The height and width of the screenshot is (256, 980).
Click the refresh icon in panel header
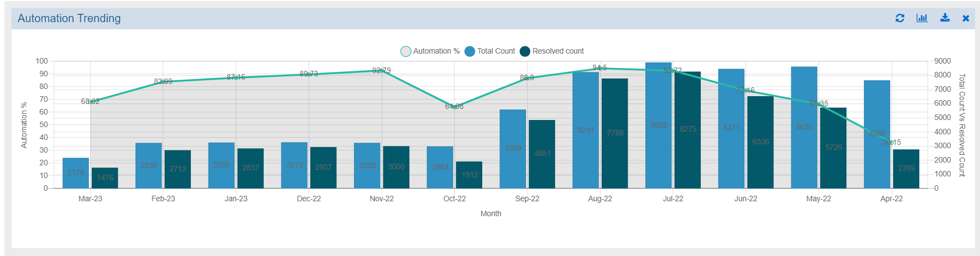click(x=900, y=18)
